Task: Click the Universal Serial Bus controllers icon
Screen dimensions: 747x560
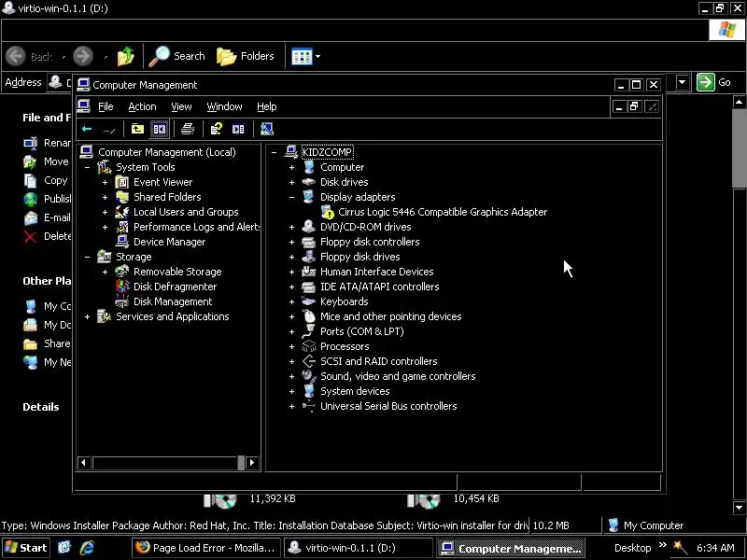Action: click(x=309, y=406)
